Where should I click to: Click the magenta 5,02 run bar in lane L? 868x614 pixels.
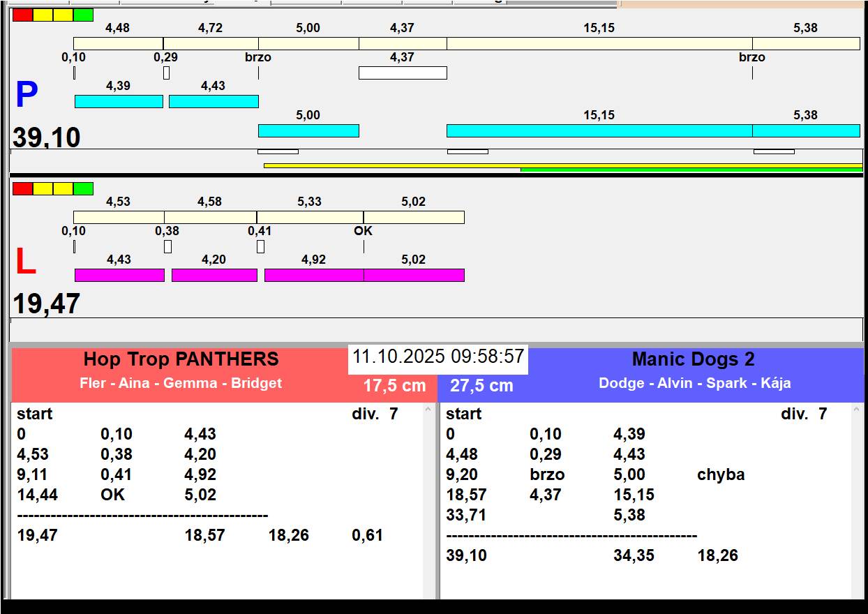414,275
